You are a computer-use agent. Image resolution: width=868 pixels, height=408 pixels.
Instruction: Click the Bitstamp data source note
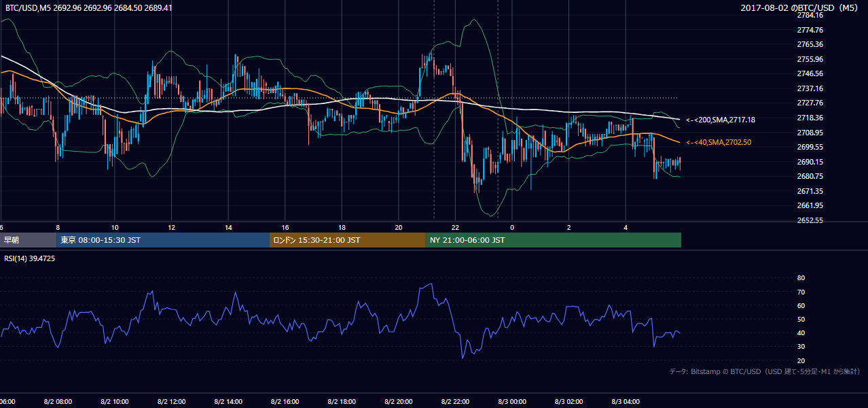click(765, 371)
